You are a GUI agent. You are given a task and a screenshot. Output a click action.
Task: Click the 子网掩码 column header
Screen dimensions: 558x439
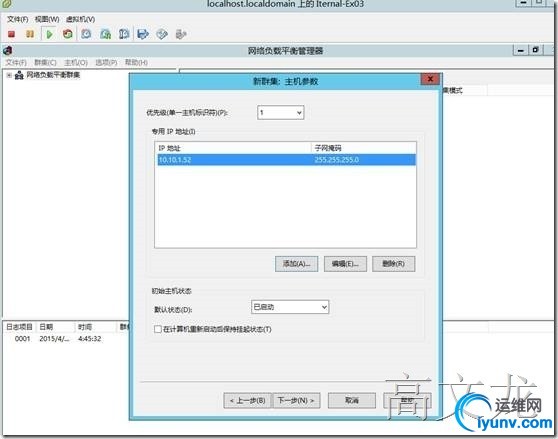[x=364, y=148]
